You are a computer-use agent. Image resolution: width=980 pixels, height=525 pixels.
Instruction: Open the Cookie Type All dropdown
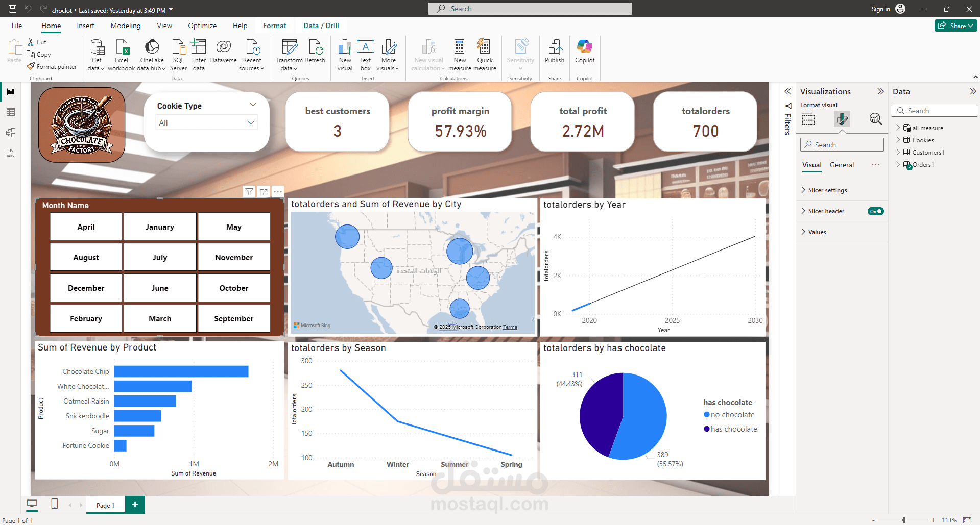(x=206, y=122)
